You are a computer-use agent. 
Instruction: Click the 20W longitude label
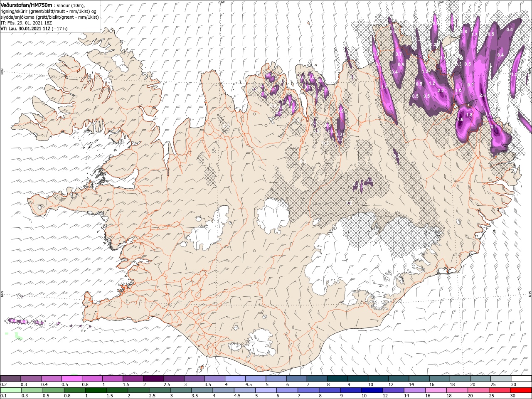tap(221, 2)
